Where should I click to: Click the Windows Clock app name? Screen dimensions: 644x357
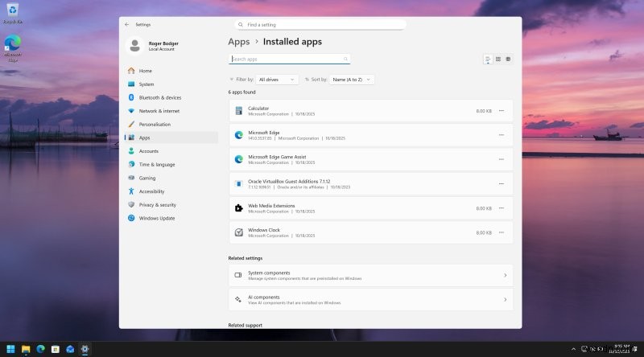264,230
